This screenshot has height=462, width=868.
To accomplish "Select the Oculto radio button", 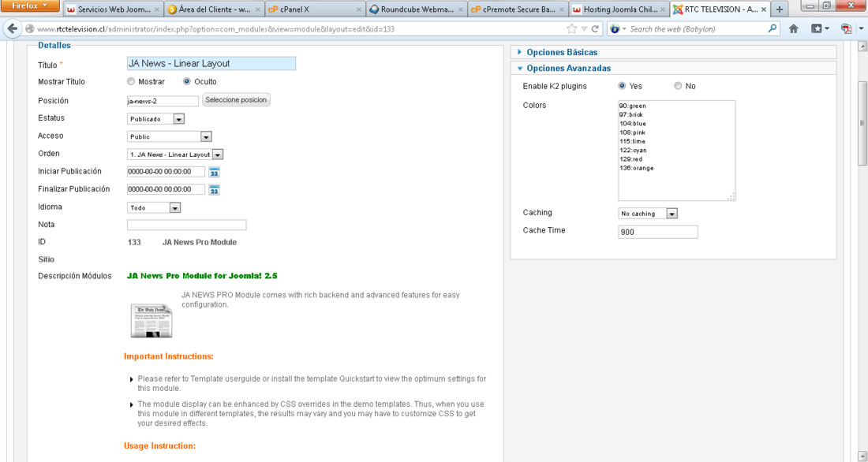I will tap(186, 82).
